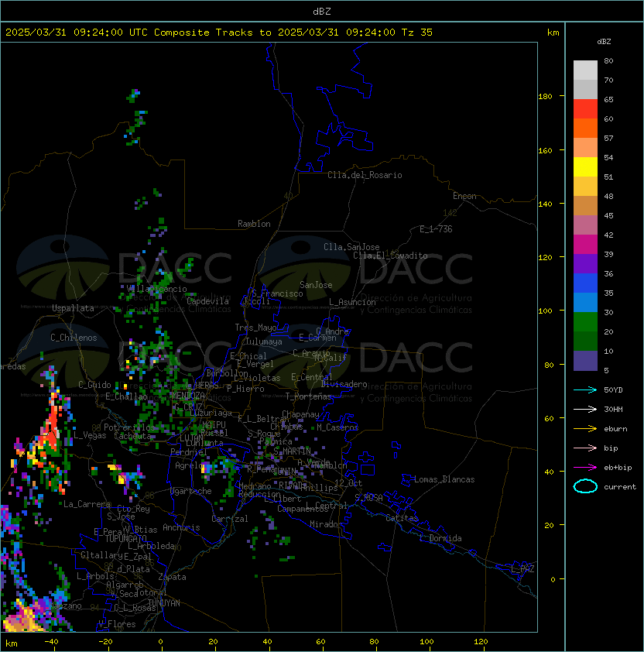The width and height of the screenshot is (644, 652).
Task: Click the 'Catitas' map label
Action: [402, 518]
